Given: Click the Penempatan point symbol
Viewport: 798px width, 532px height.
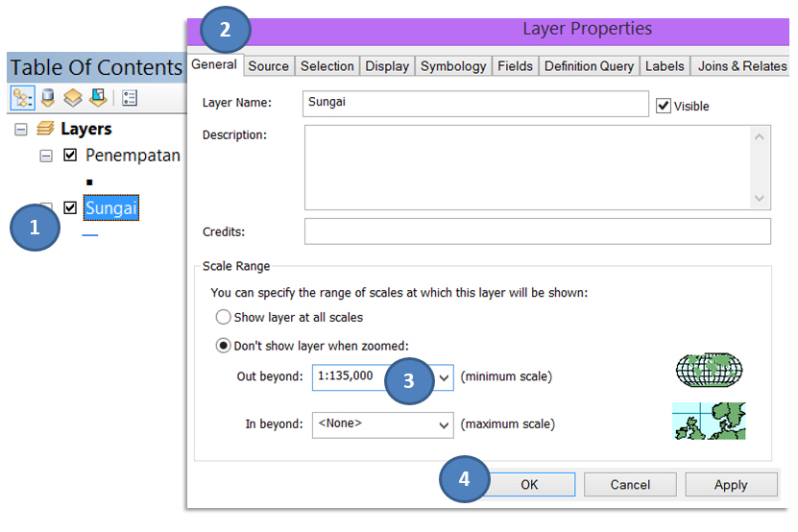Looking at the screenshot, I should coord(89,181).
